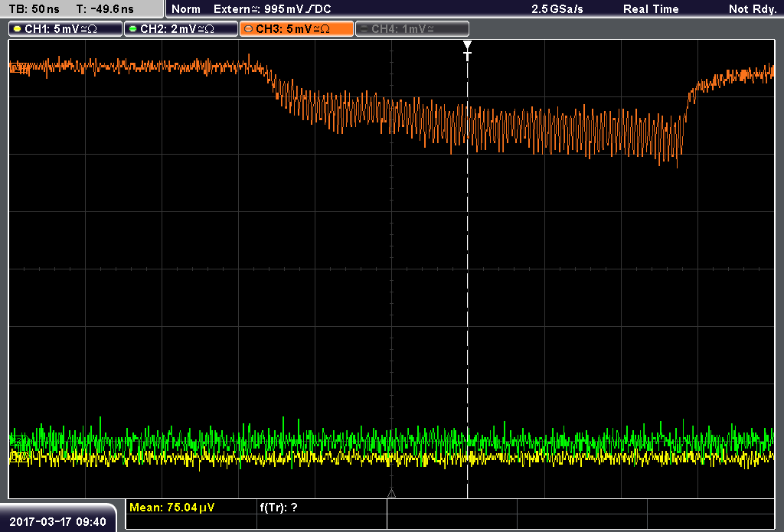Enable the greyed-out CH4 1 mV tab

tap(412, 29)
